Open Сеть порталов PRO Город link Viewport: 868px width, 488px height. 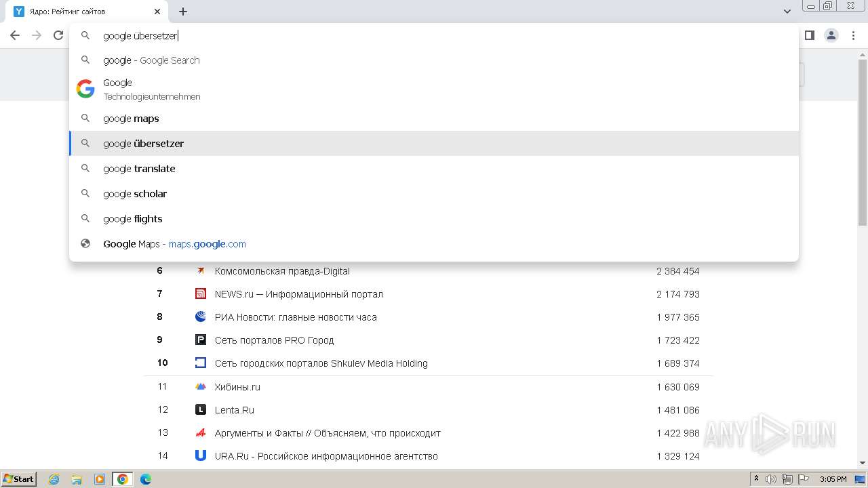point(275,340)
